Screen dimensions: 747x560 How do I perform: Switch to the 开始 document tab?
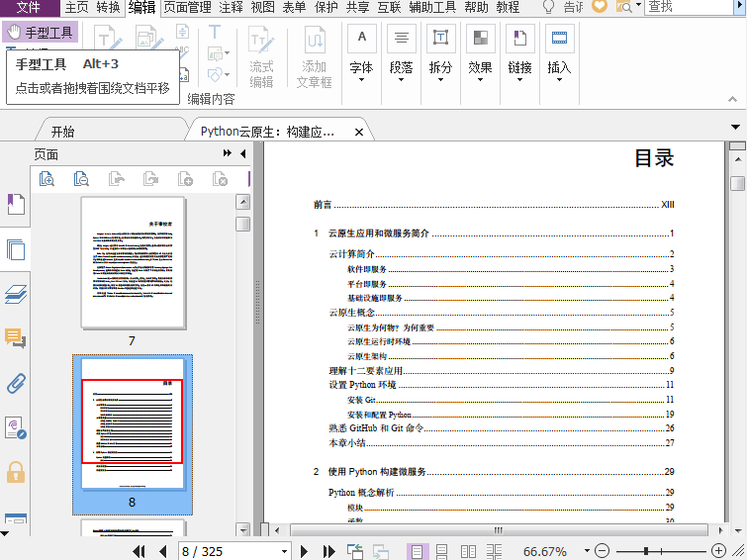[x=62, y=132]
